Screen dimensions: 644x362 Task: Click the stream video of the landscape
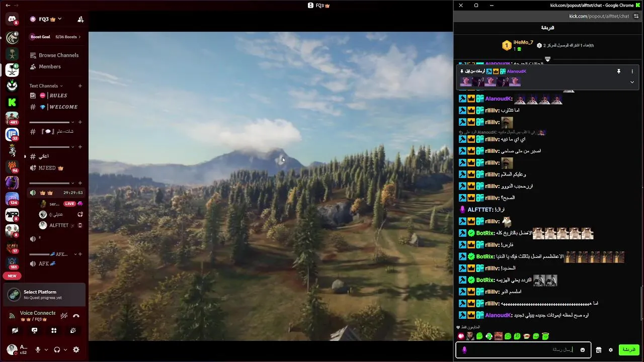point(271,186)
